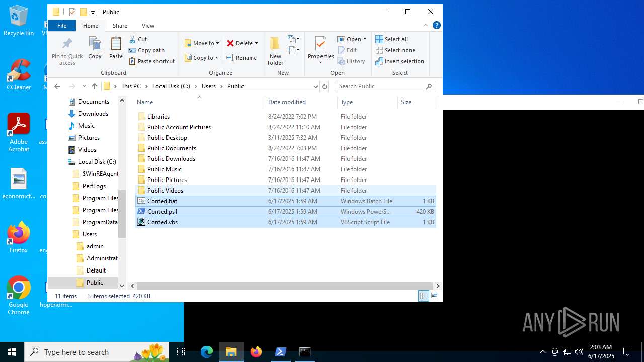Screen dimensions: 644x362
Task: Go up one folder level
Action: pos(94,86)
